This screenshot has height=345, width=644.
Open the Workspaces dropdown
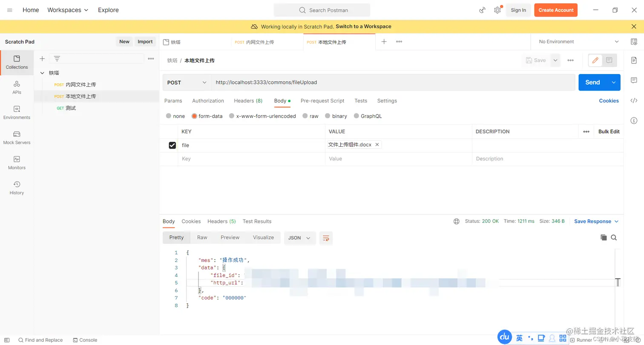pyautogui.click(x=68, y=10)
